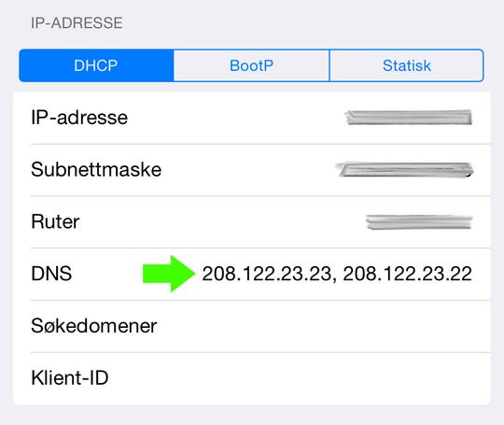The width and height of the screenshot is (504, 425).
Task: Click the scribbled-out Subnettmaske value
Action: (x=404, y=170)
